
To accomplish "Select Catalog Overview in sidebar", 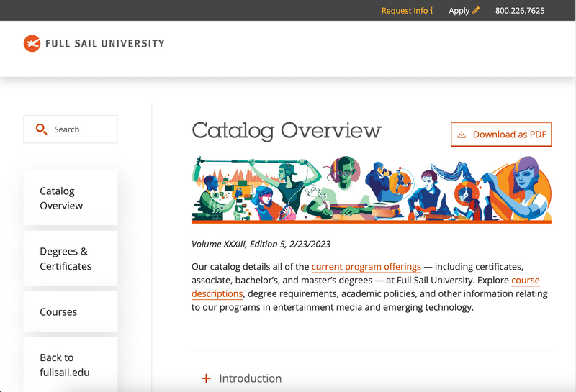I will pyautogui.click(x=71, y=199).
